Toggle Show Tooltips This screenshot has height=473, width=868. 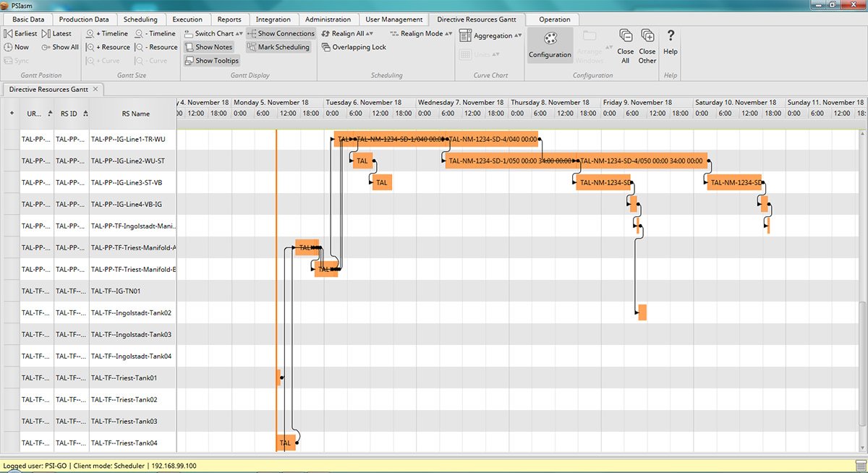tap(211, 61)
